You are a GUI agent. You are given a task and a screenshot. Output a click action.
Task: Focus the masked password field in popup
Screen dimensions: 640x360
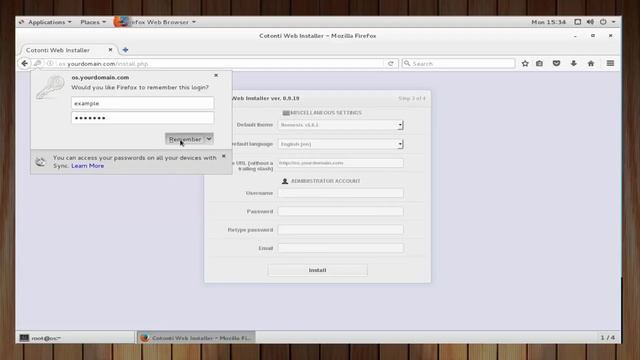click(142, 118)
